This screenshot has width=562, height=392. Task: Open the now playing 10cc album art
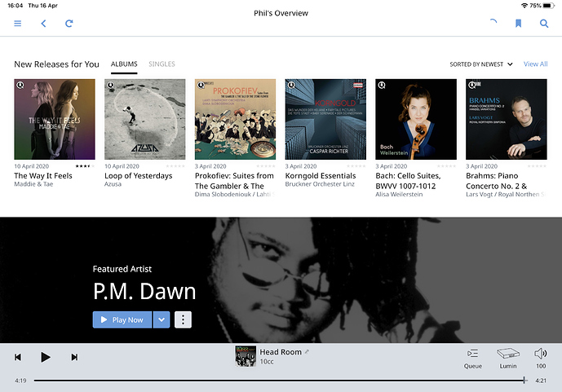[246, 356]
